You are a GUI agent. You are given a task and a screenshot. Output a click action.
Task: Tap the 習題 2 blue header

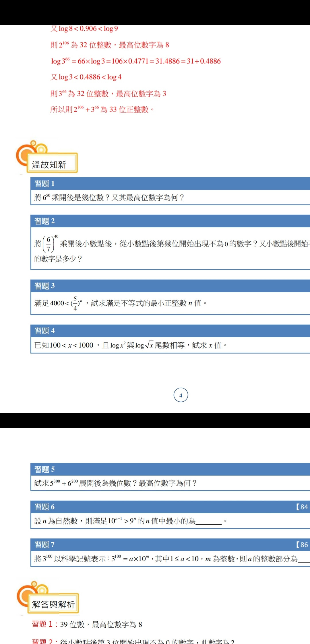(x=44, y=221)
